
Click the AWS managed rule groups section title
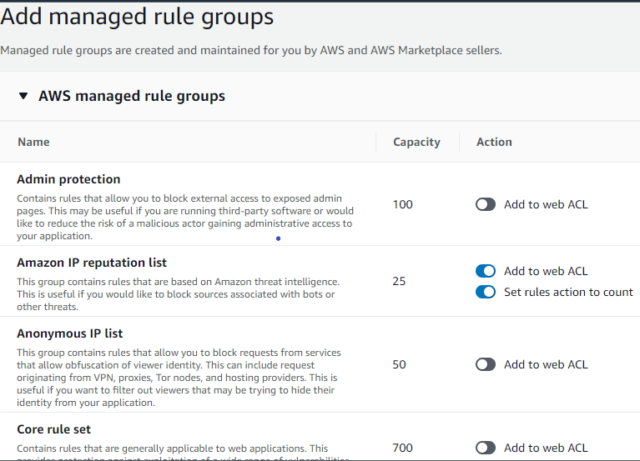pos(131,96)
